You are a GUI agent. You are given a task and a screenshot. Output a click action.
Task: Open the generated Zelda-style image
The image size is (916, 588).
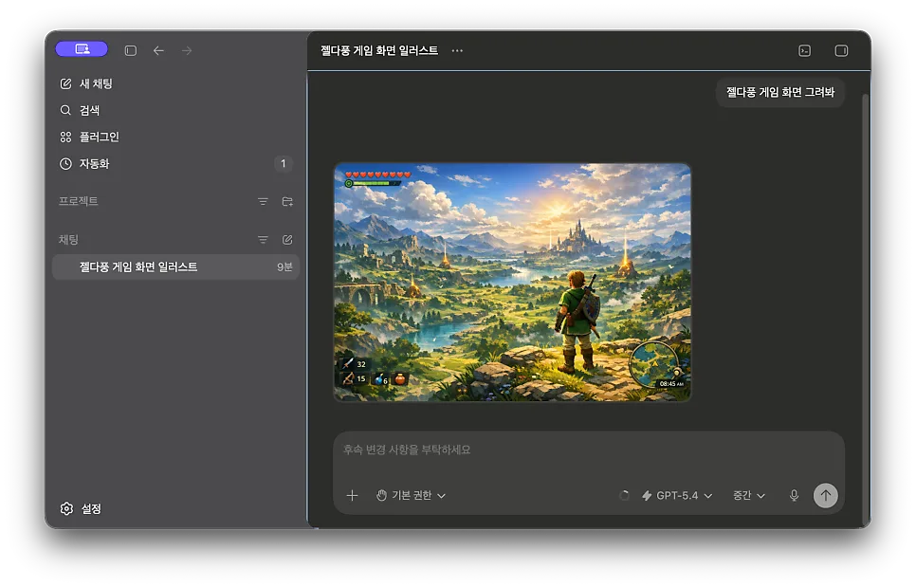click(x=512, y=283)
